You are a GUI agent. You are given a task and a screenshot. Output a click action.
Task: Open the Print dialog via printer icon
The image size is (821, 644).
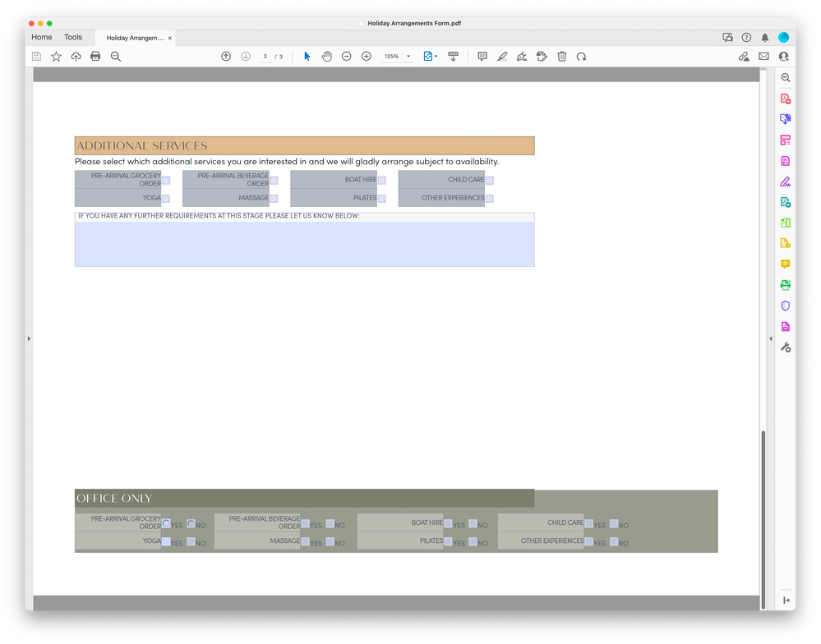click(x=95, y=56)
